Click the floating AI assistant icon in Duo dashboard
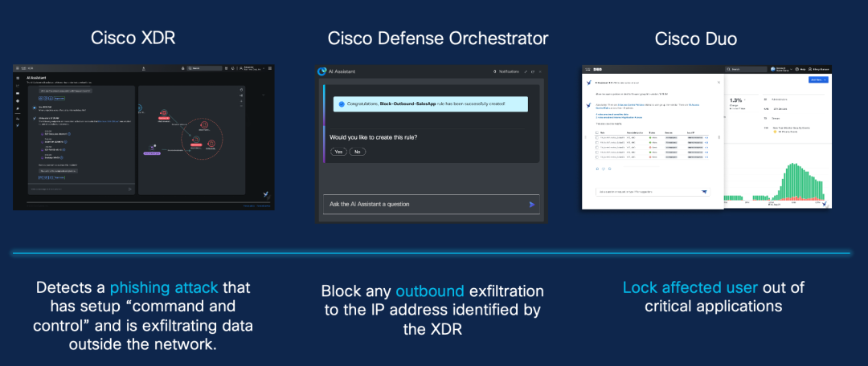Image resolution: width=868 pixels, height=366 pixels. point(825,204)
